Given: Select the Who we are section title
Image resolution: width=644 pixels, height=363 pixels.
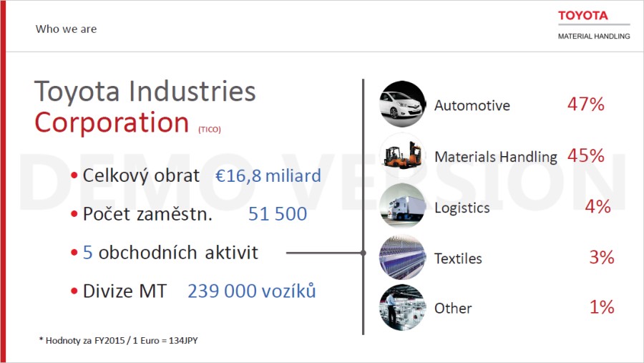Looking at the screenshot, I should [66, 29].
